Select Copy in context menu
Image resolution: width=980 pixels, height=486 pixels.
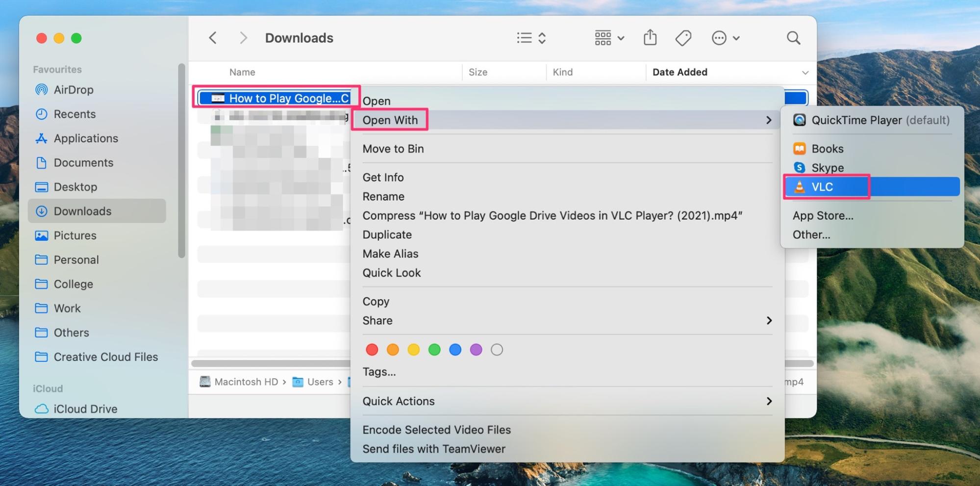(567, 301)
